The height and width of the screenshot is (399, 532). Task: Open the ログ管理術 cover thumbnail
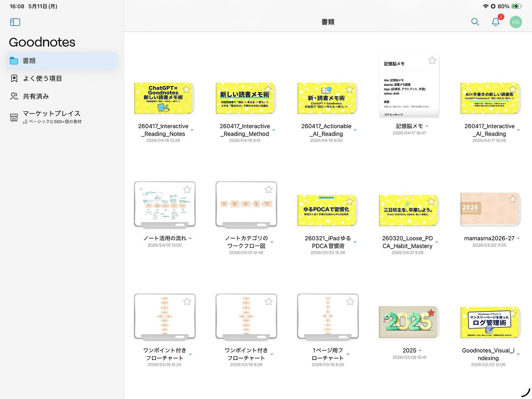tap(490, 322)
